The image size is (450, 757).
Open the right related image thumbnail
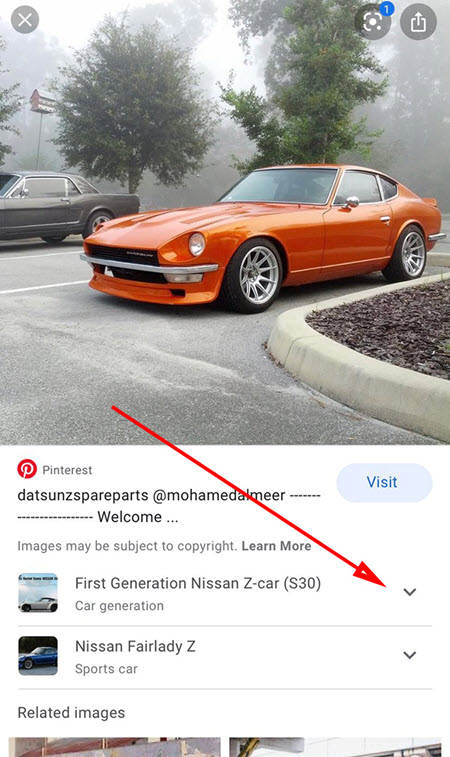(x=335, y=747)
